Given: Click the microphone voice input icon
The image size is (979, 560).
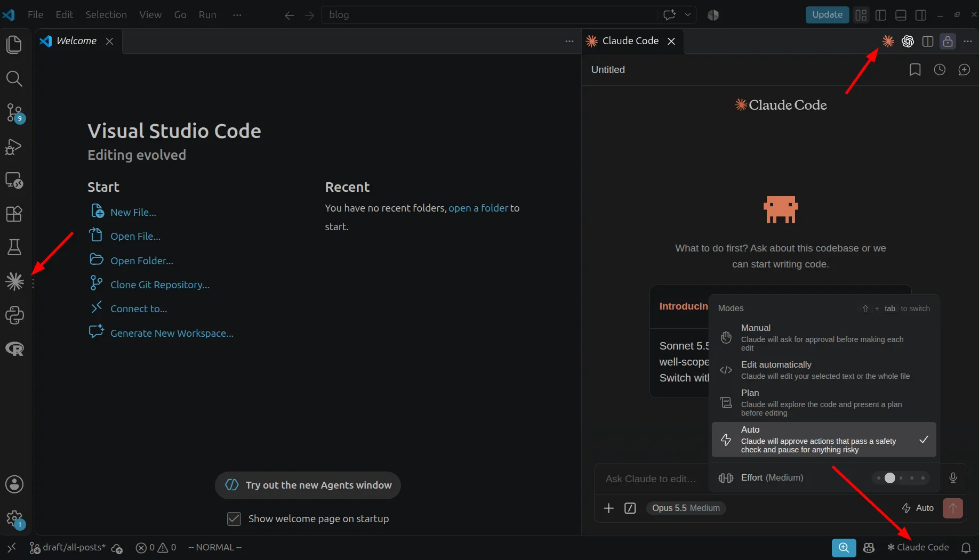Looking at the screenshot, I should click(953, 478).
